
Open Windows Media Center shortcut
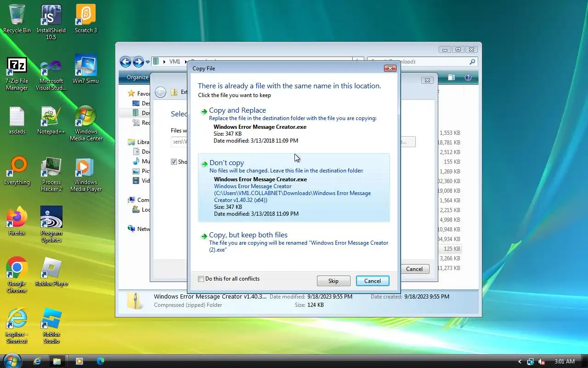pyautogui.click(x=86, y=124)
